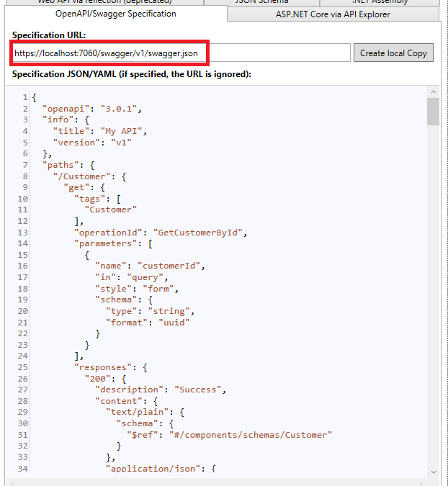Image resolution: width=448 pixels, height=486 pixels.
Task: Select the Web API via reflection tab
Action: click(x=115, y=2)
